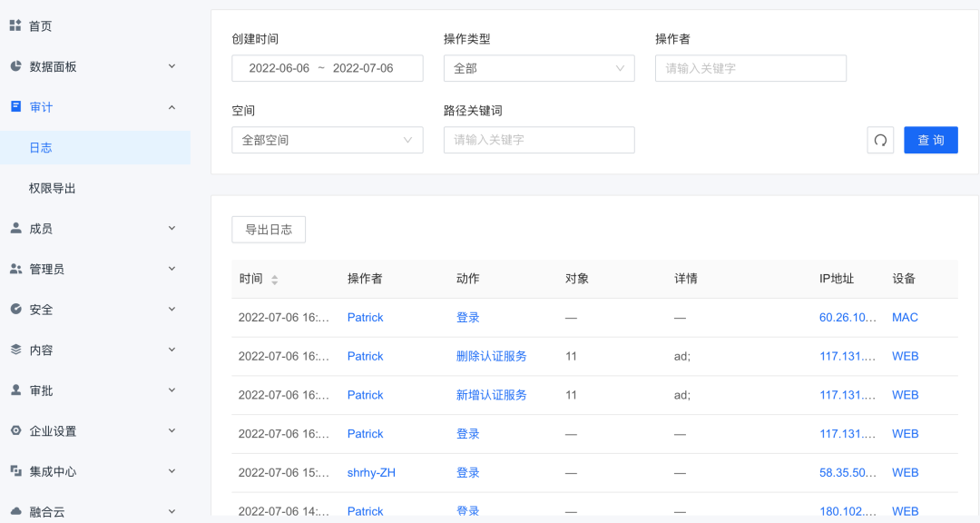Click the 导出日志 button
The width and height of the screenshot is (980, 523).
click(268, 230)
